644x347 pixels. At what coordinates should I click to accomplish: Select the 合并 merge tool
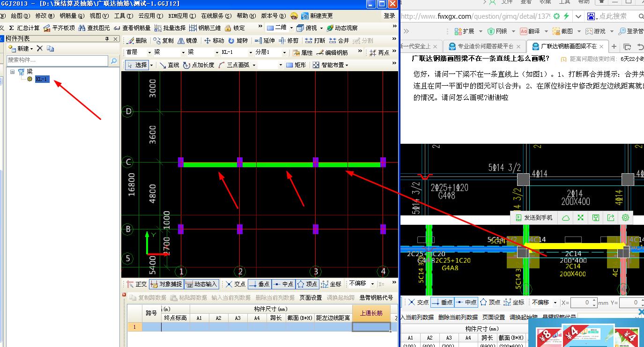click(339, 41)
